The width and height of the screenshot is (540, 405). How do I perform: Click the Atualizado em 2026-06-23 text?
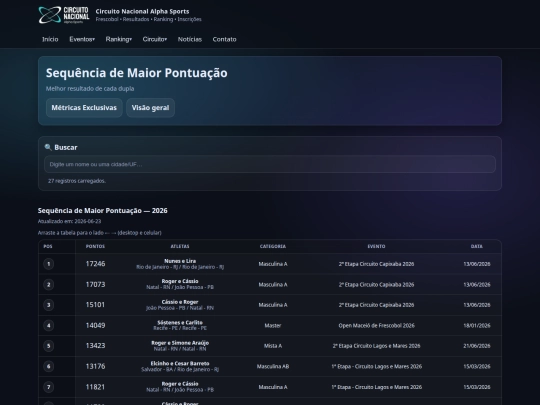69,221
